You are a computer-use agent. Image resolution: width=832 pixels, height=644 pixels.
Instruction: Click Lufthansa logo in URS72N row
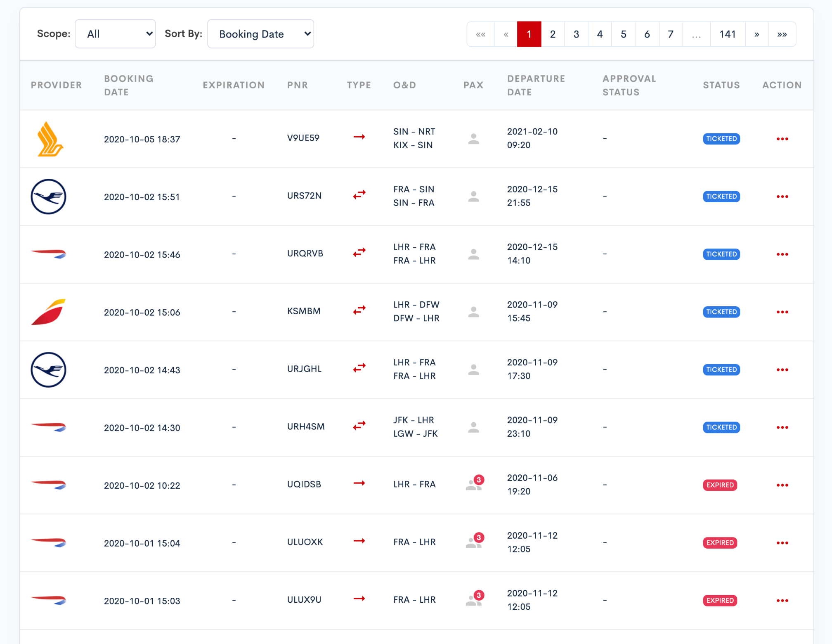pos(48,197)
